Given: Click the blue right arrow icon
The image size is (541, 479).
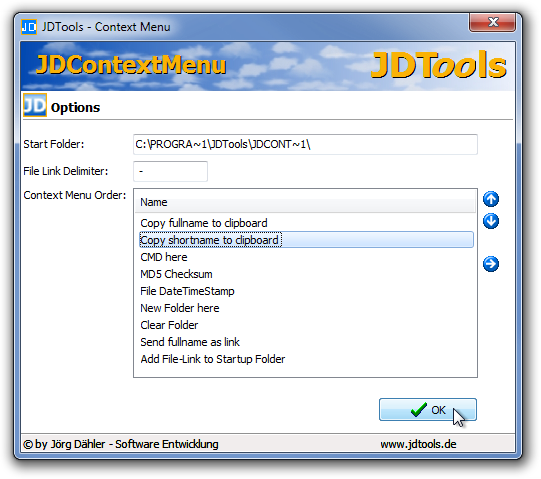Looking at the screenshot, I should click(x=491, y=264).
